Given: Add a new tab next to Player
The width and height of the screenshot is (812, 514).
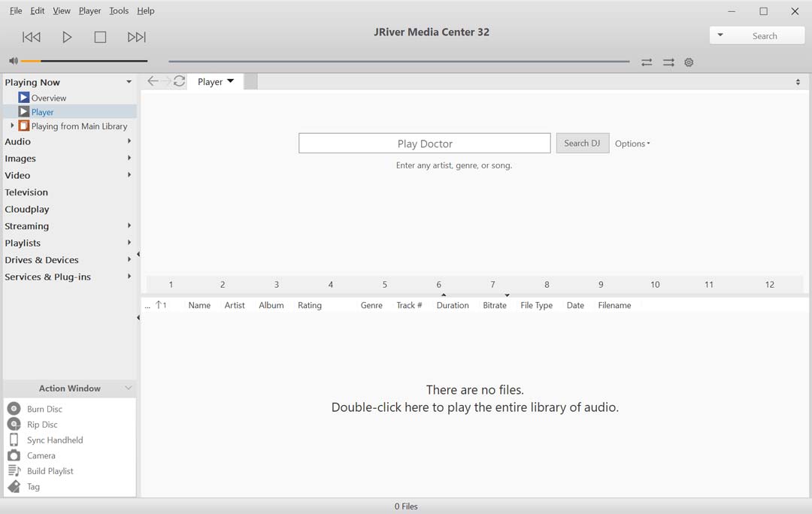Looking at the screenshot, I should click(250, 82).
